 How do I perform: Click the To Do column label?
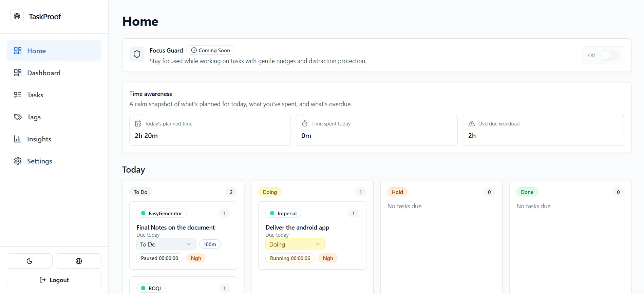coord(140,192)
